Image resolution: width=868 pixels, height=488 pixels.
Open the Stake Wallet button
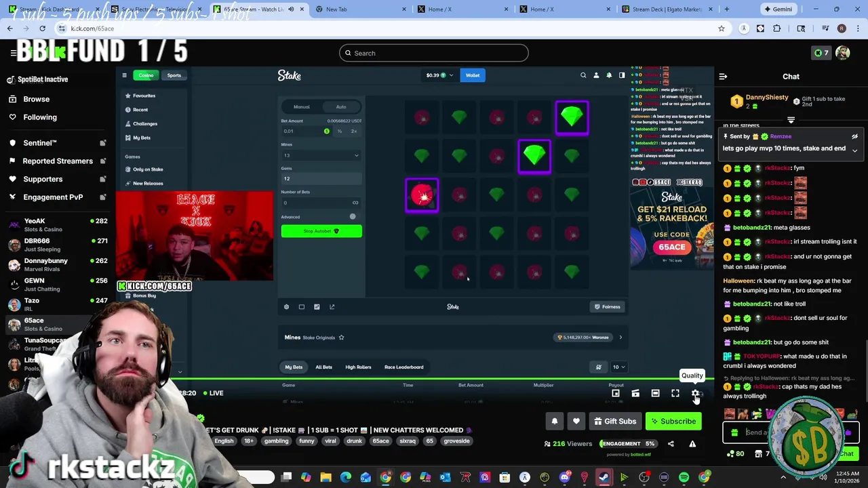[473, 75]
